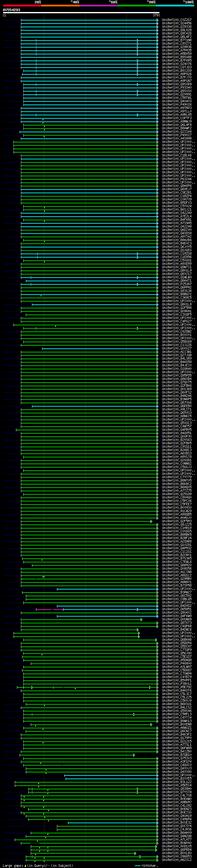Screen dimensions: 197x868
Task: Select the UniRef100_O24076 label
Action: point(177,64)
